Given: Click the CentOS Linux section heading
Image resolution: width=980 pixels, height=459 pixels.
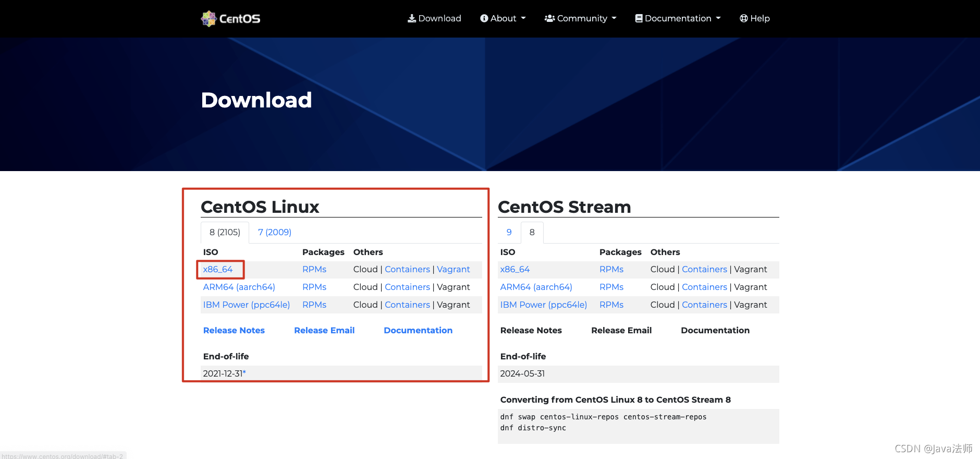Looking at the screenshot, I should point(260,207).
